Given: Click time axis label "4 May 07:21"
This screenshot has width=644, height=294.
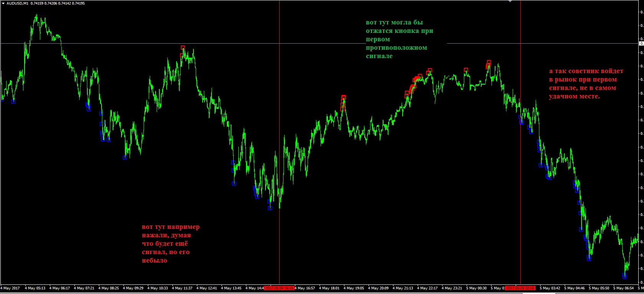Looking at the screenshot, I should tap(84, 288).
